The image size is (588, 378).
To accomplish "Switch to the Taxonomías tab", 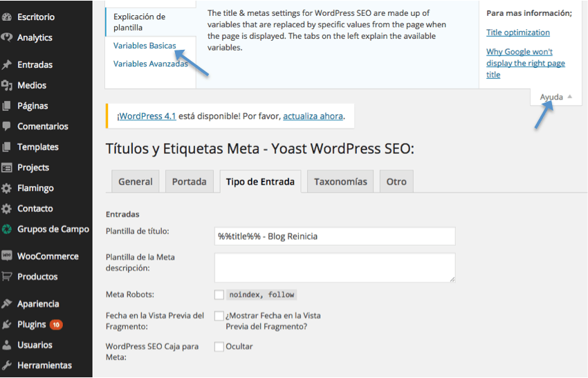I will coord(340,181).
